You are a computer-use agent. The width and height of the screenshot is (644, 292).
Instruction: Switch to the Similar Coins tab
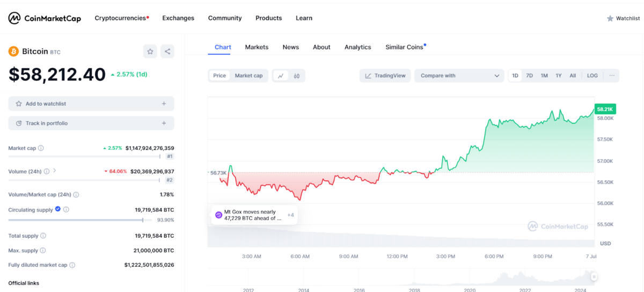click(x=405, y=47)
